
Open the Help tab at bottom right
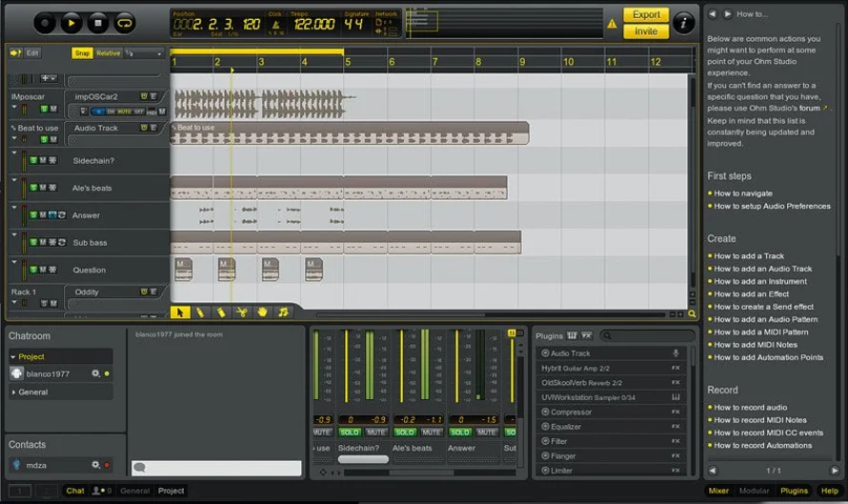tap(830, 491)
